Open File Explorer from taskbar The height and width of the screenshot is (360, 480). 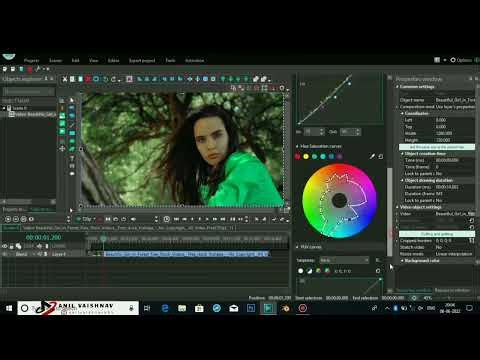click(182, 308)
